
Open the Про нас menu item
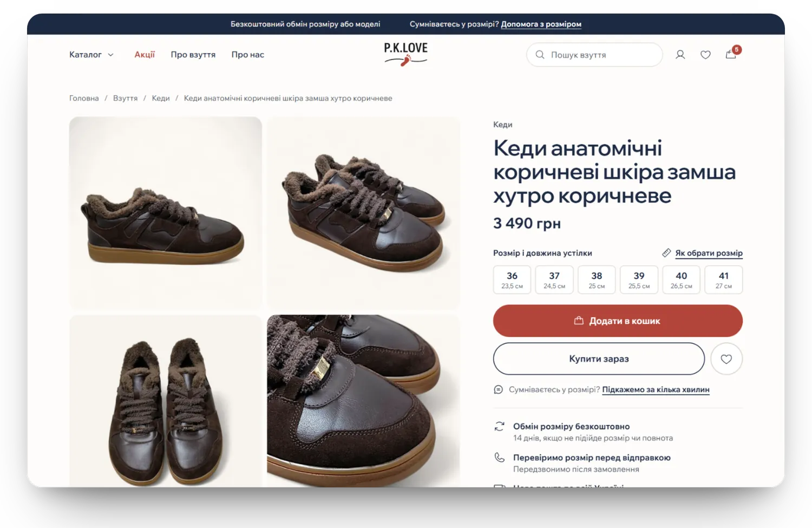click(x=248, y=55)
